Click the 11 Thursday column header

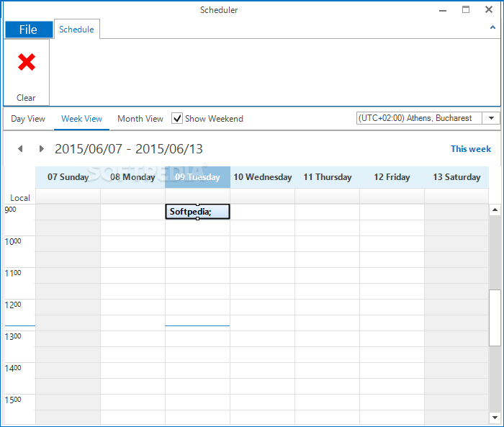pos(327,177)
